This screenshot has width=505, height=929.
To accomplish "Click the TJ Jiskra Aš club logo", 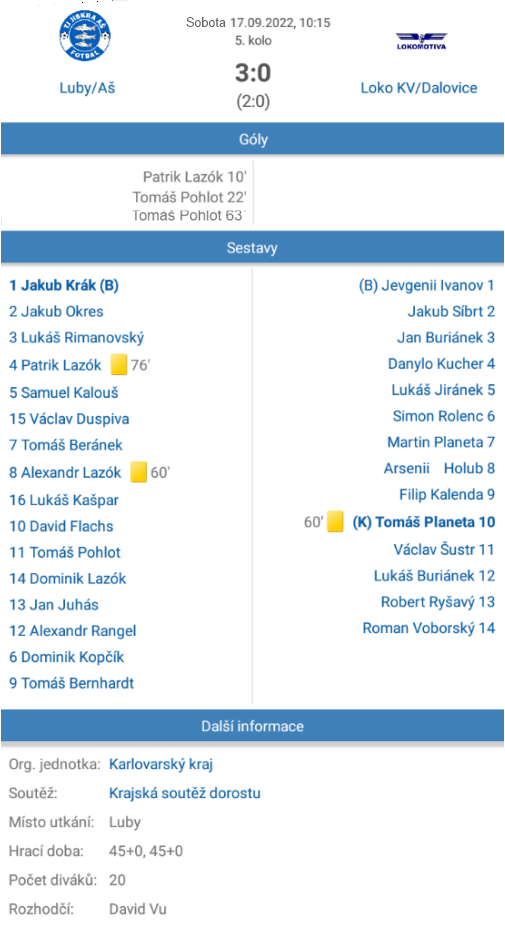I will 85,36.
